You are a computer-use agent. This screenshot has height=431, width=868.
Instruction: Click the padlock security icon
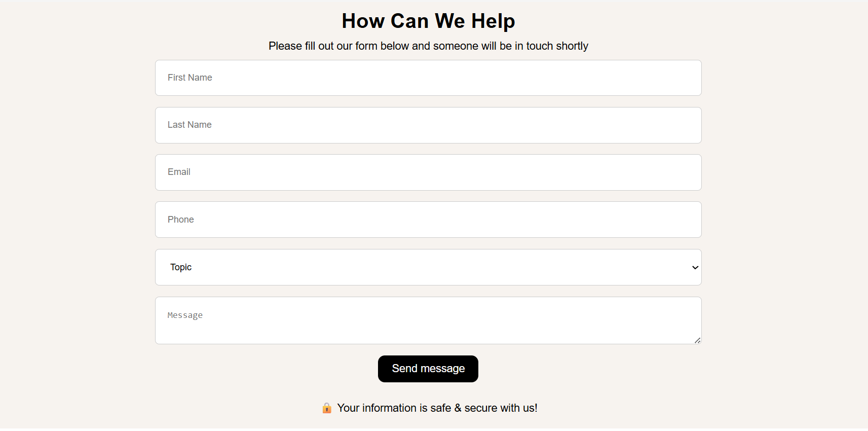[327, 408]
